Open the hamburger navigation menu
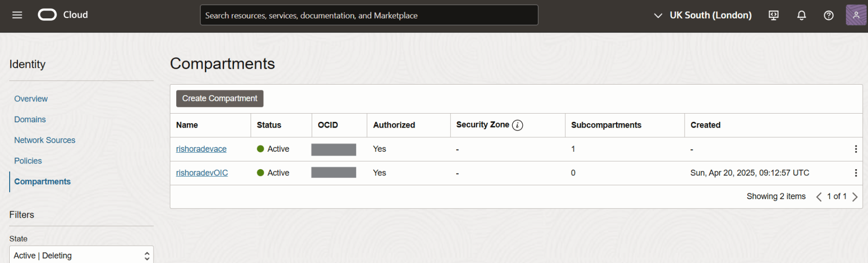 [17, 15]
